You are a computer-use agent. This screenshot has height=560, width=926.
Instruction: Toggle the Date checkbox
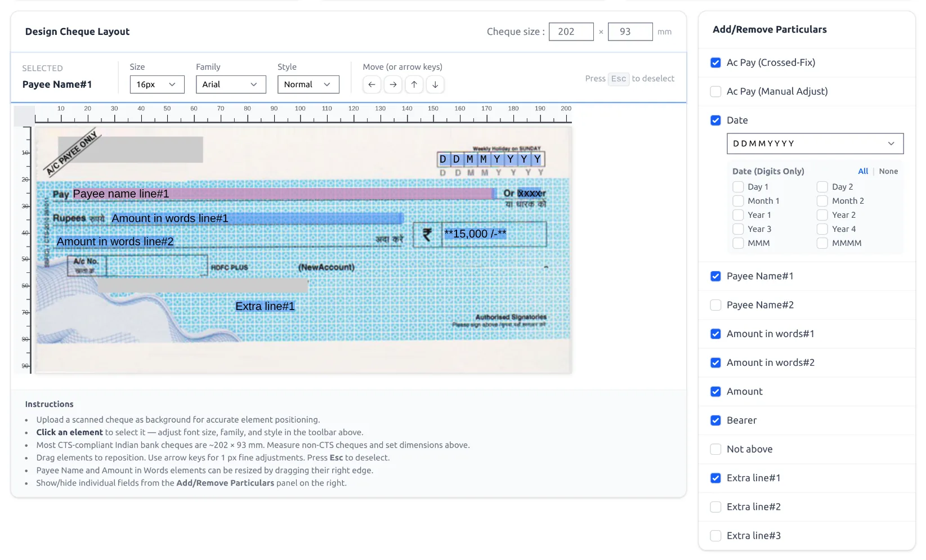[x=715, y=120]
